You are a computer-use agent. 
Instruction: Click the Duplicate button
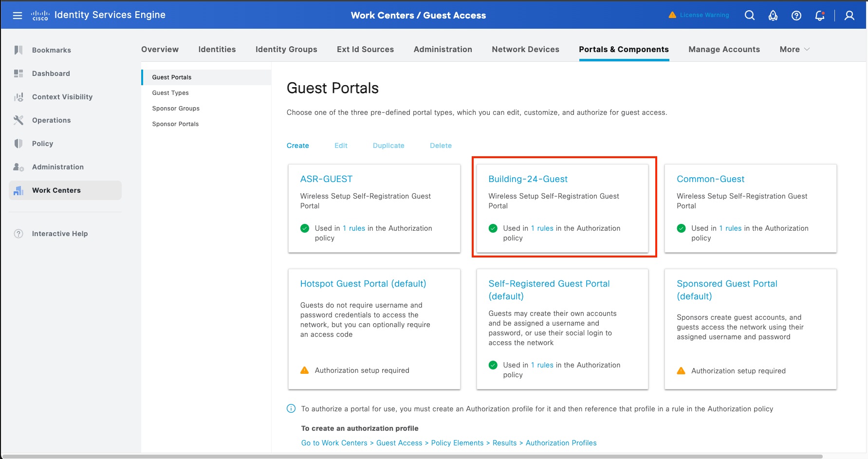388,146
